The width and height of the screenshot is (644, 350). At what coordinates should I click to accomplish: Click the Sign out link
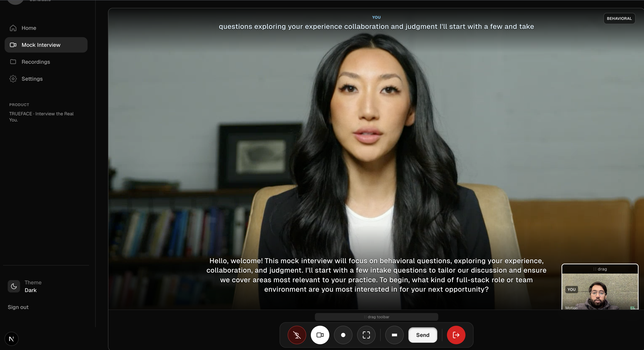tap(18, 307)
